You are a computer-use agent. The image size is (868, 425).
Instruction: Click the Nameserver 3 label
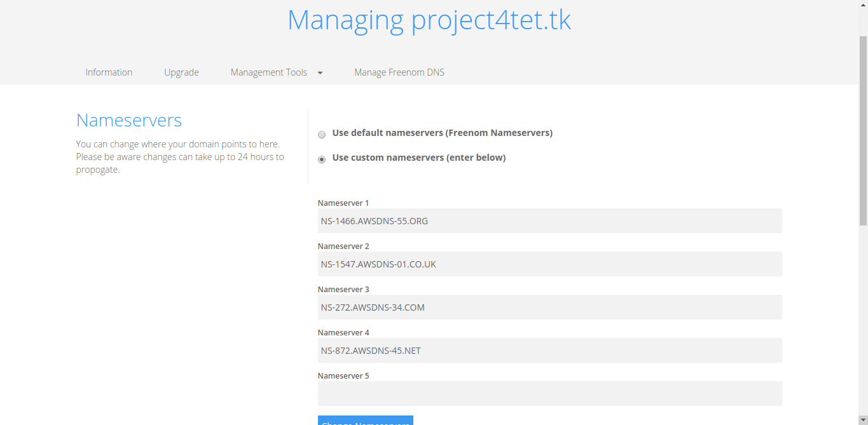[343, 290]
